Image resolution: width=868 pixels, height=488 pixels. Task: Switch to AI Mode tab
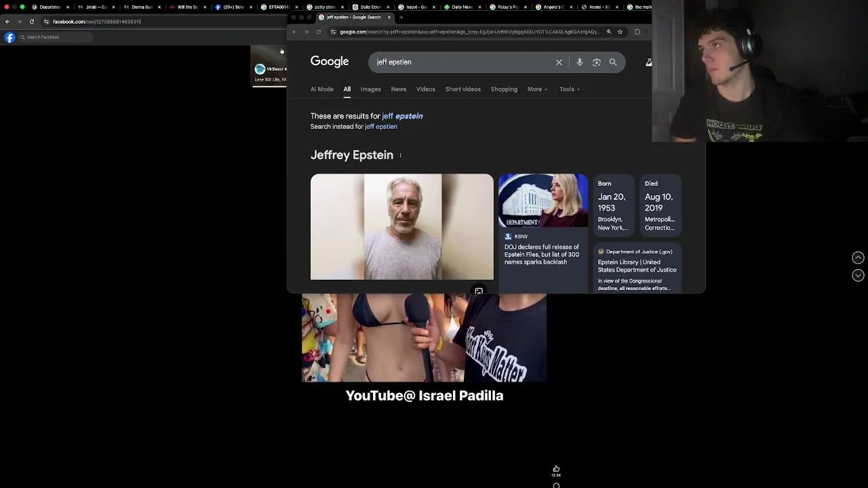(322, 89)
